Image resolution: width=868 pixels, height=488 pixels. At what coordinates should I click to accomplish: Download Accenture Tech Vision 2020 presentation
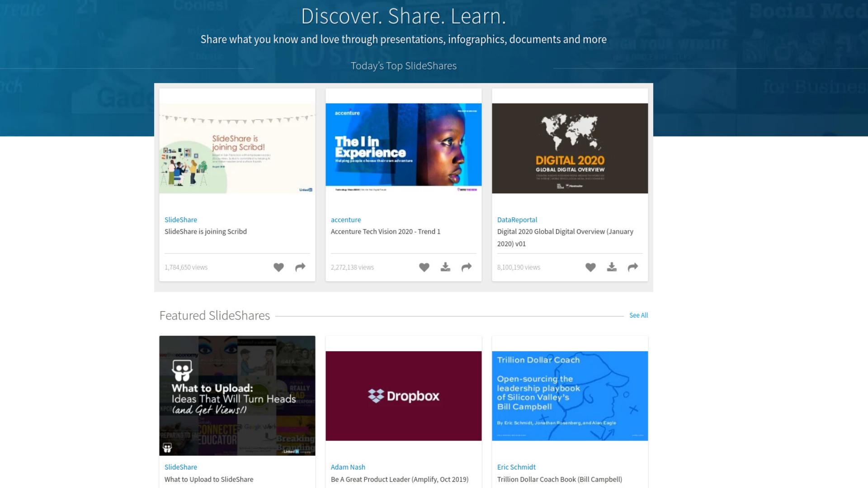[445, 267]
